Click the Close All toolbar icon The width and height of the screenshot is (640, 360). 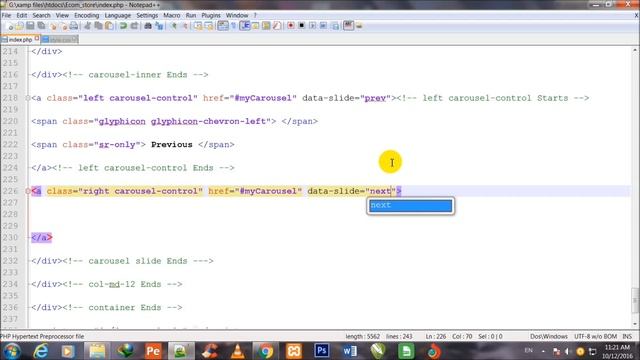tap(64, 26)
